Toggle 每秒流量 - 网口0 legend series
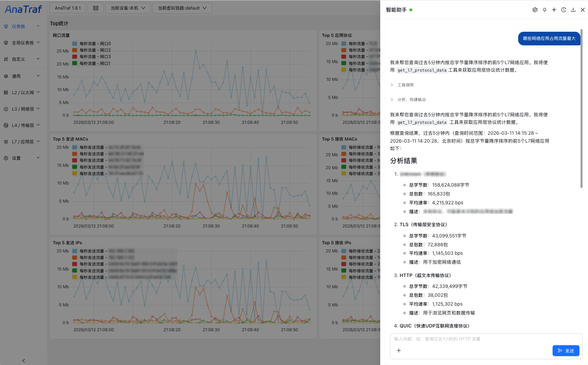Screen dimensions: 588x365 (x=92, y=44)
